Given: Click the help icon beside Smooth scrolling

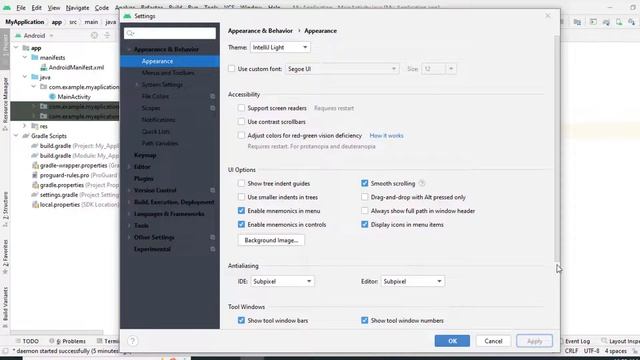Looking at the screenshot, I should point(422,183).
